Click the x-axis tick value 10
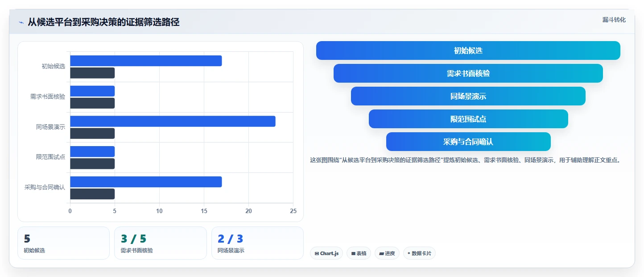 pos(159,211)
